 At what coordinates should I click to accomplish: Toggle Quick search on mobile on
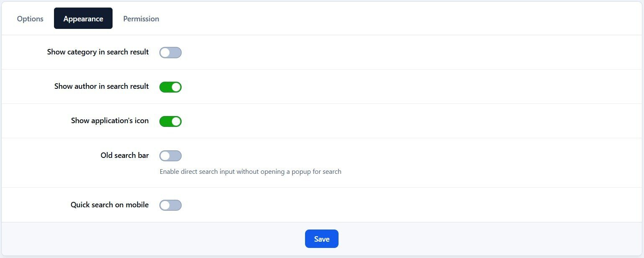[x=170, y=205]
